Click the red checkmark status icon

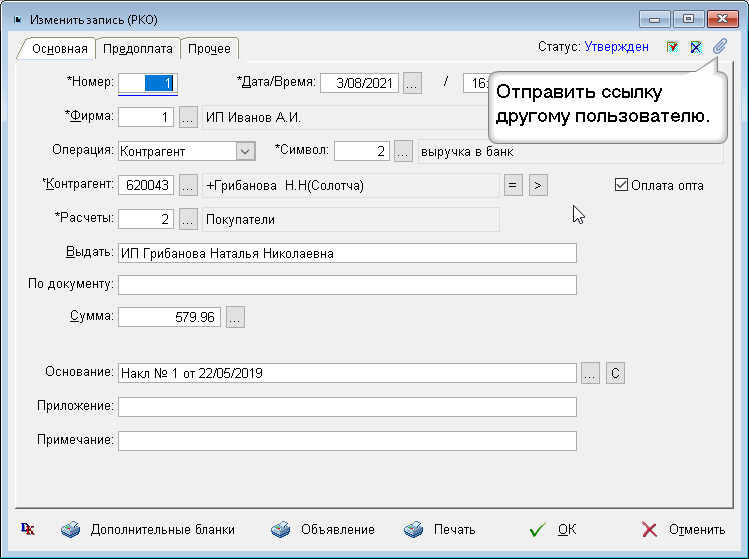673,47
